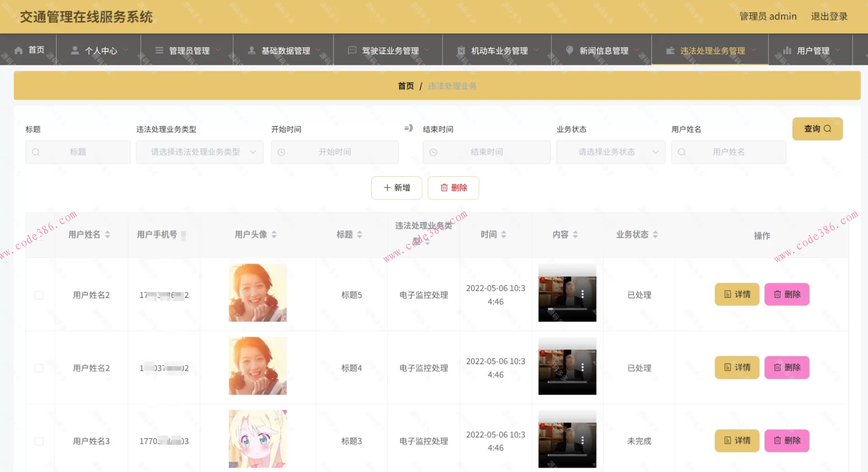This screenshot has width=868, height=472.
Task: Click the clock icon in 结束时间 field
Action: pos(433,152)
